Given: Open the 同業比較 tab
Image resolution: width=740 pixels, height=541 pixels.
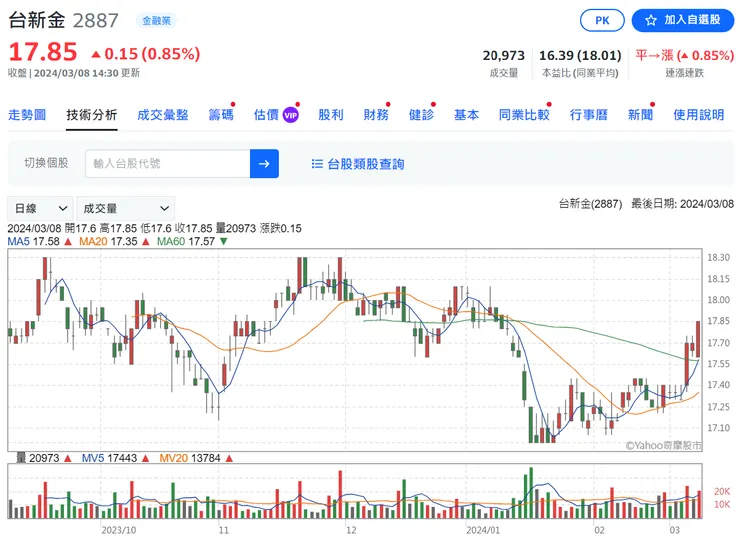Looking at the screenshot, I should (524, 115).
